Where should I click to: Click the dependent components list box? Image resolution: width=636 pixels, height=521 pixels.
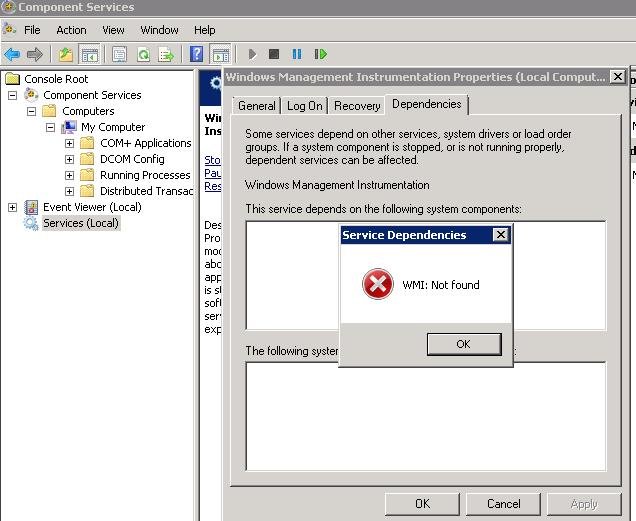pyautogui.click(x=426, y=416)
